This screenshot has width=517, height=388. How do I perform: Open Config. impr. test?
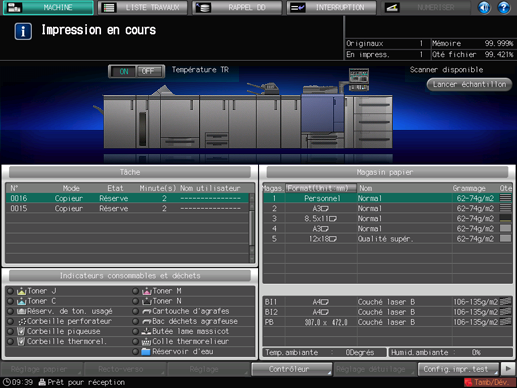point(458,369)
